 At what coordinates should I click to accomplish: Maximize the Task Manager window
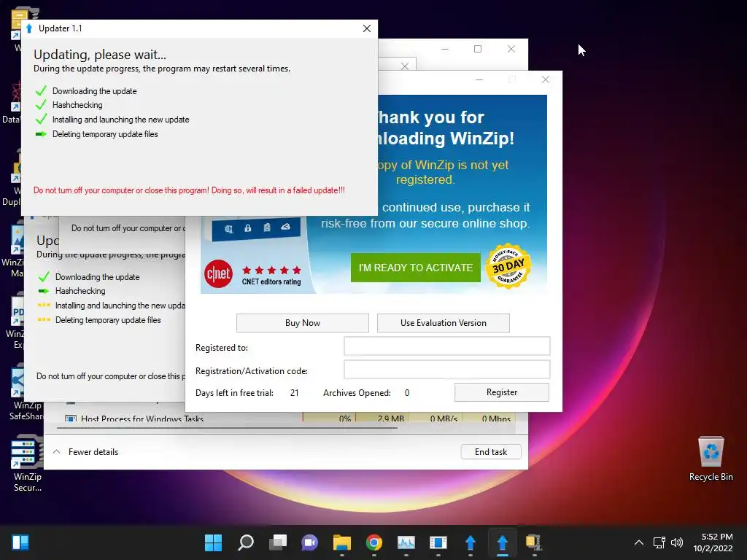tap(478, 49)
